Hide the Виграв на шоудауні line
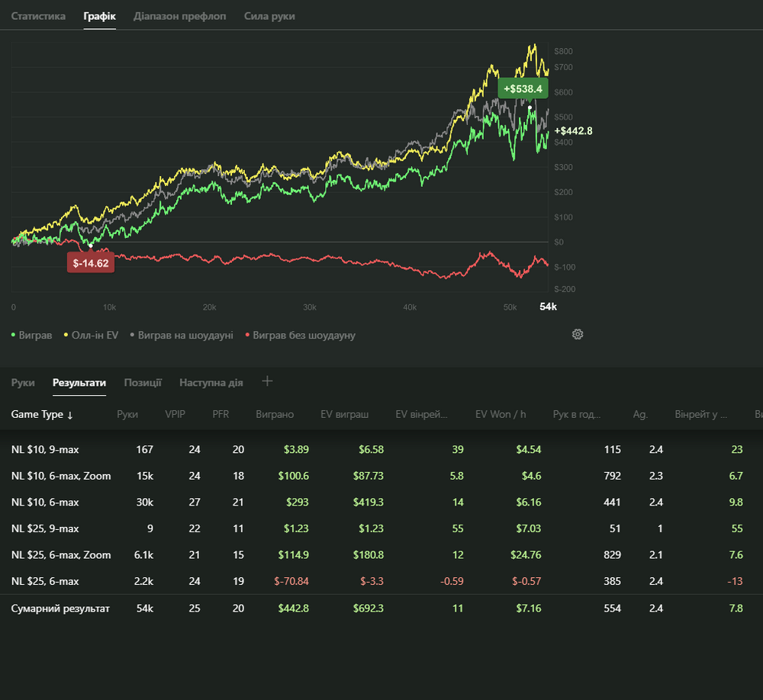 tap(181, 335)
